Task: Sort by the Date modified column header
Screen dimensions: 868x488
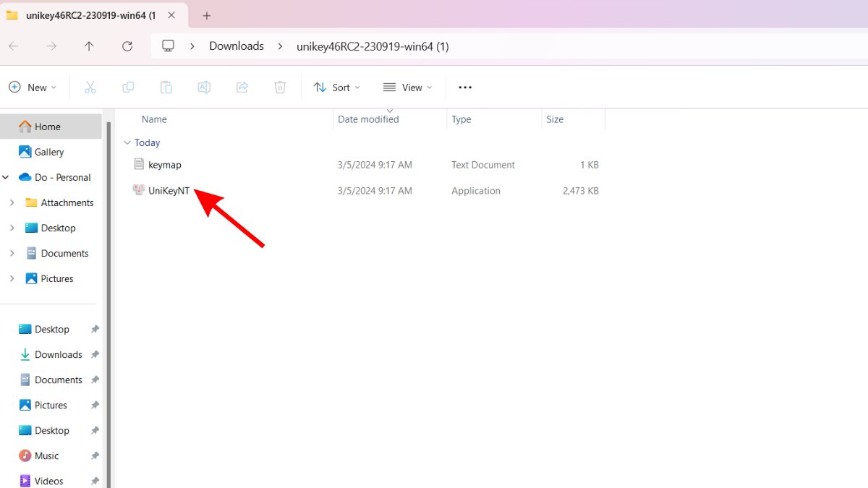Action: coord(368,119)
